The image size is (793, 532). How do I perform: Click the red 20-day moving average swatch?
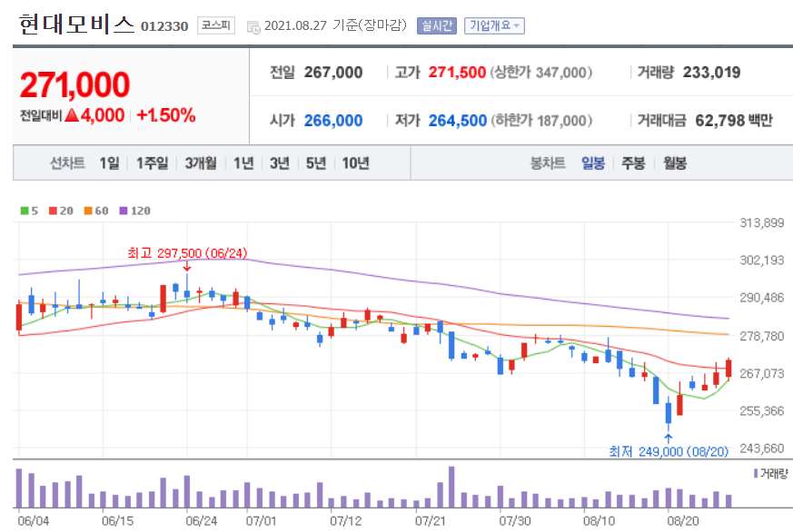pos(53,211)
